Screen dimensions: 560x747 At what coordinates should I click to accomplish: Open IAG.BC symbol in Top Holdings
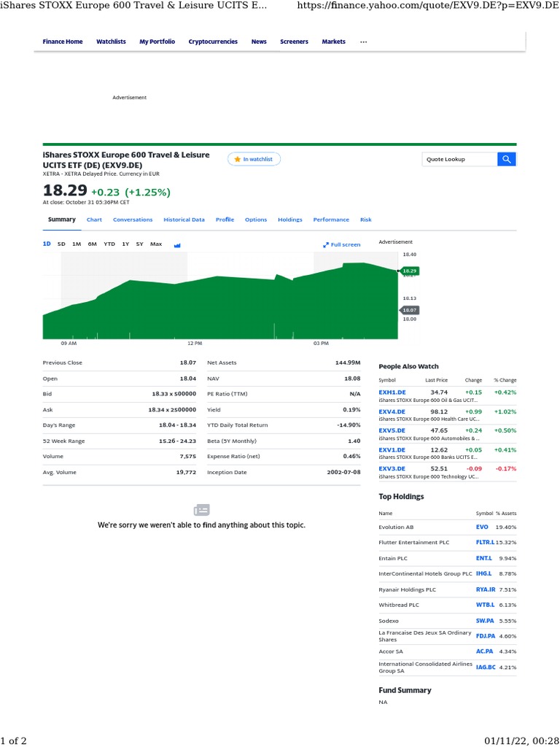click(x=486, y=667)
